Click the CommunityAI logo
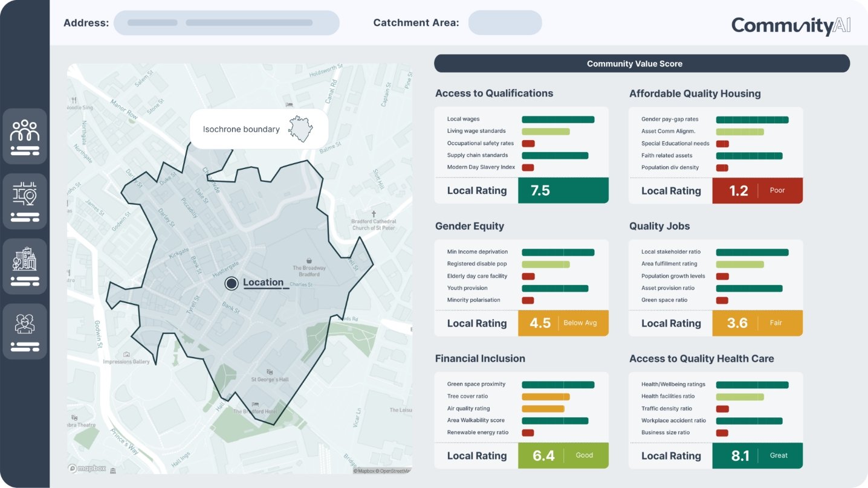Screen dimensions: 868x488 pyautogui.click(x=790, y=25)
